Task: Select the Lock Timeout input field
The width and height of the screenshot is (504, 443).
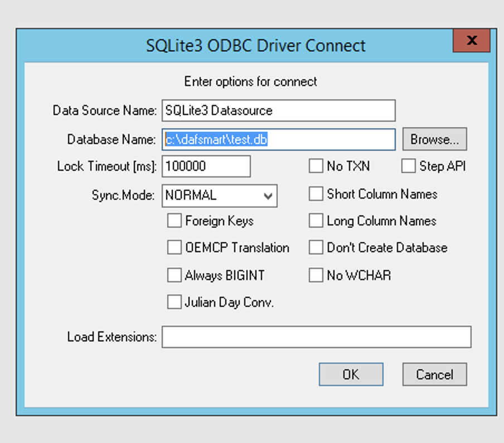Action: tap(206, 166)
